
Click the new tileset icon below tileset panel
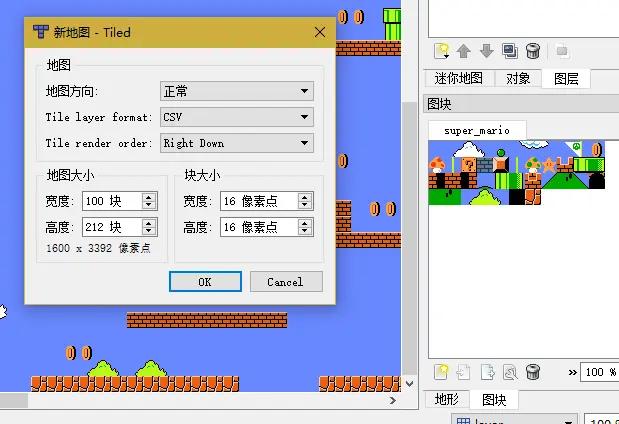click(x=441, y=372)
